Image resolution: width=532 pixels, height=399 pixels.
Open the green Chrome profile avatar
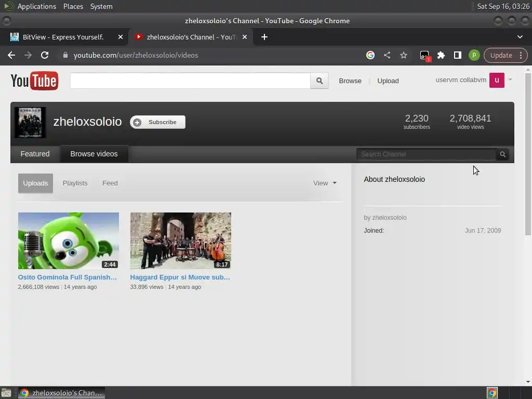click(x=474, y=55)
